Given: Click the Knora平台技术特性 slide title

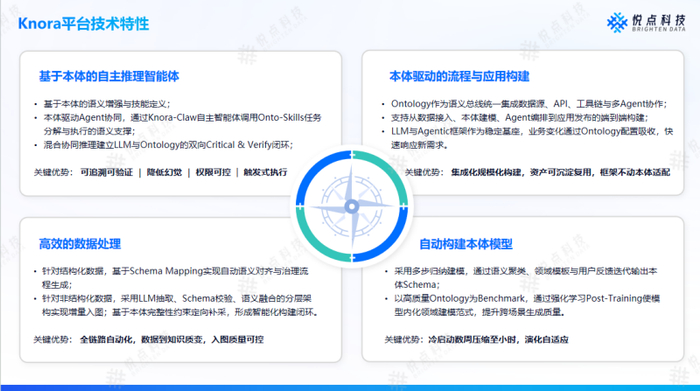Looking at the screenshot, I should point(83,24).
